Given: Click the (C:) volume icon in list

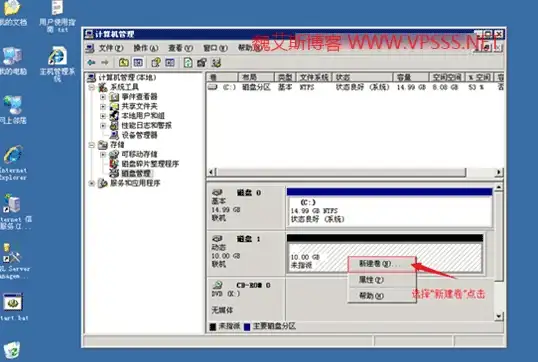Looking at the screenshot, I should click(213, 87).
